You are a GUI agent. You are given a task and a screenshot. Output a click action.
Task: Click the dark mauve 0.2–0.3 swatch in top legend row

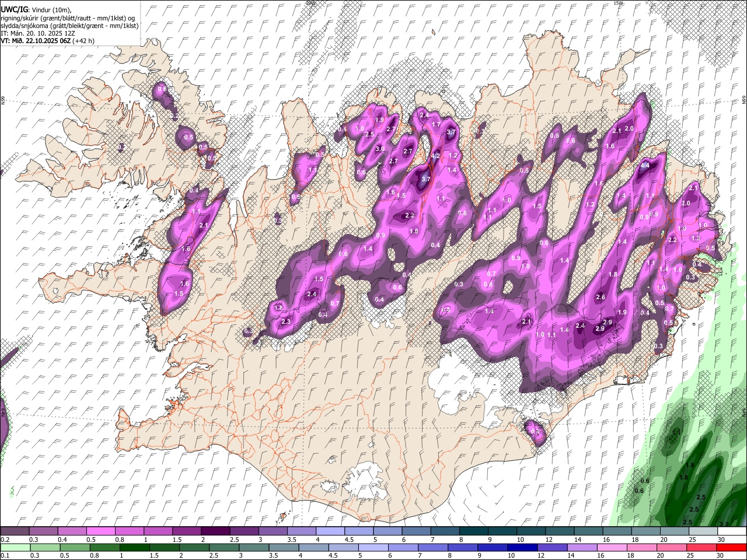pyautogui.click(x=15, y=531)
